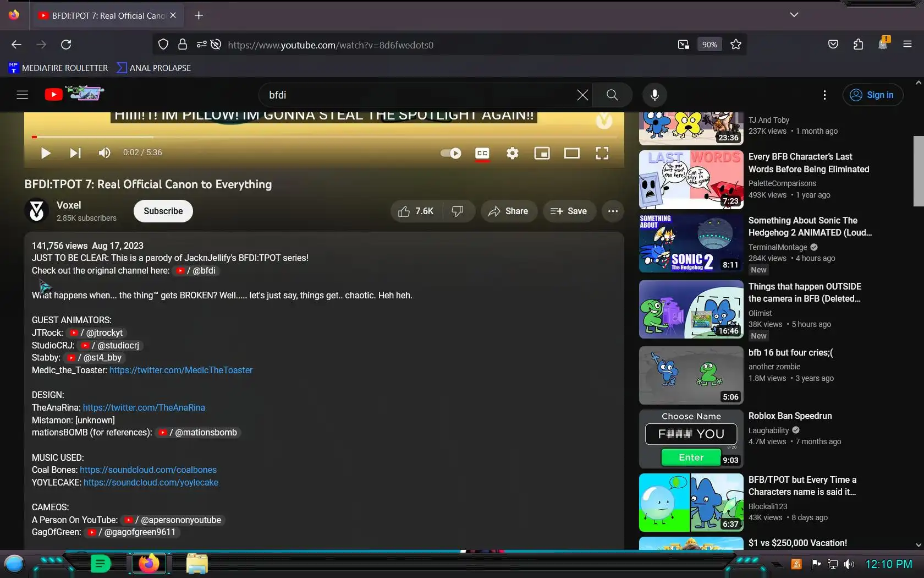924x578 pixels.
Task: Skip to next video
Action: pyautogui.click(x=75, y=153)
